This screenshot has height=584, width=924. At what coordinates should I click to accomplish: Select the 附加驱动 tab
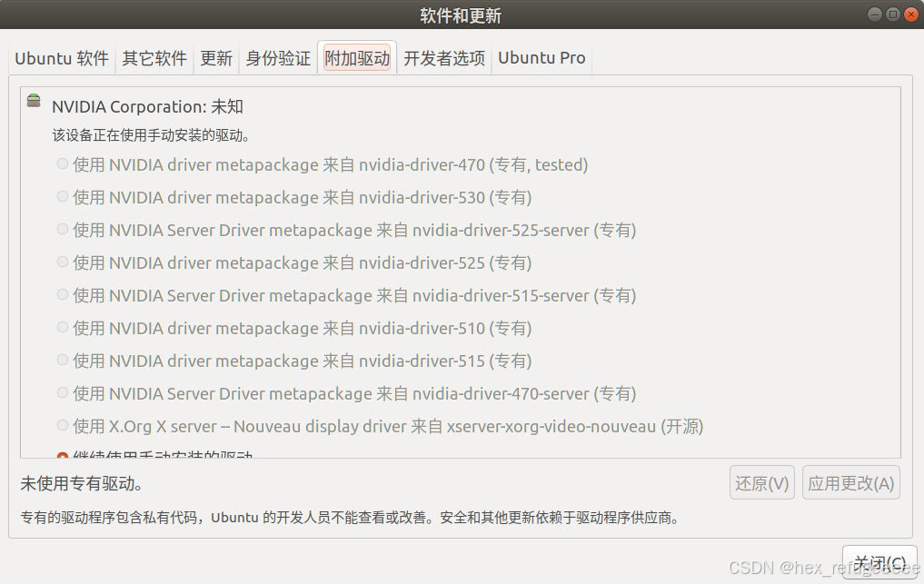coord(357,58)
